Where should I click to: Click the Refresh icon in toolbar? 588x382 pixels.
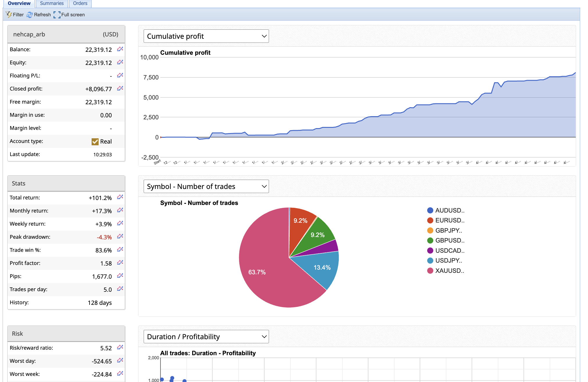[x=30, y=15]
